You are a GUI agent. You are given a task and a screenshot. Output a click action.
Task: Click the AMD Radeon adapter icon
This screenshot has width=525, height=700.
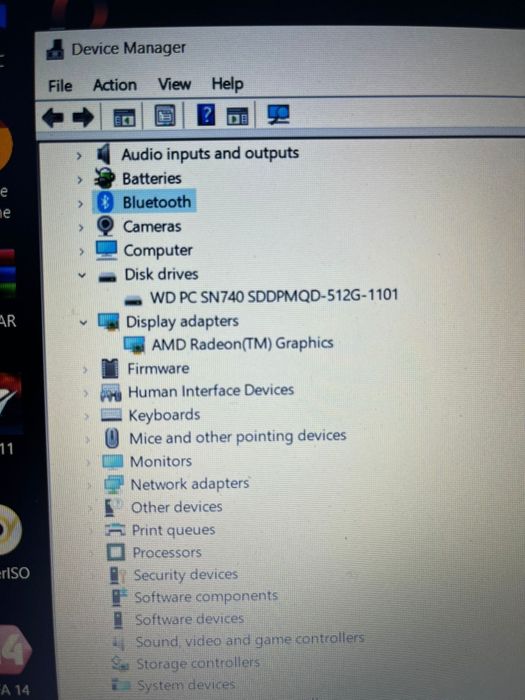click(134, 345)
